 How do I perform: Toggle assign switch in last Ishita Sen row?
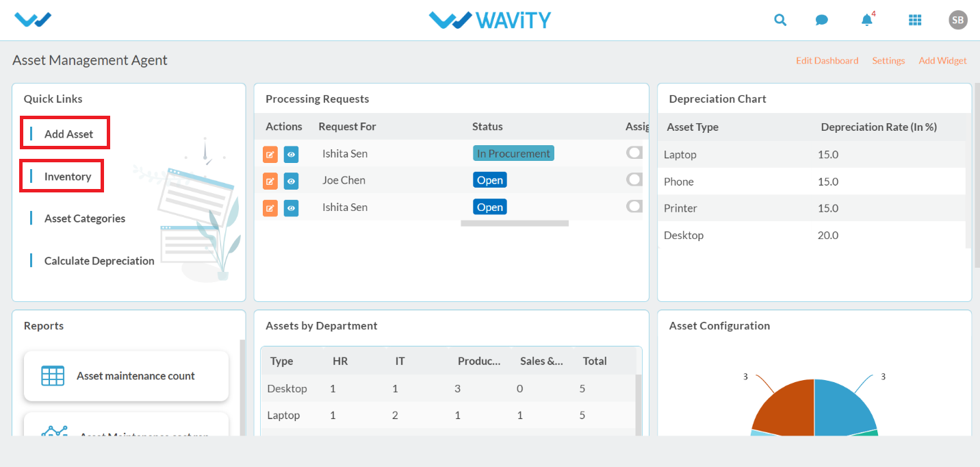click(x=634, y=206)
